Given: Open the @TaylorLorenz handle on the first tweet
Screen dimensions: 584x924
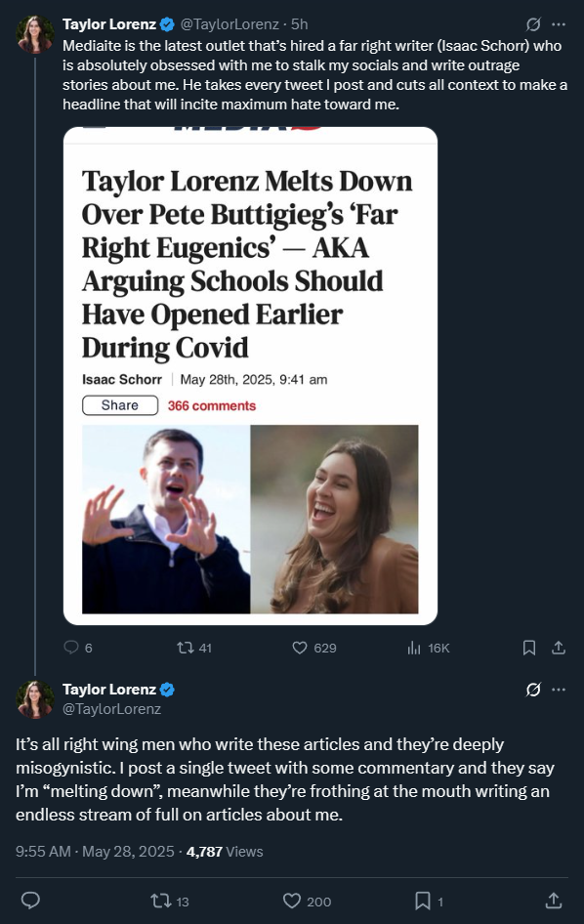Looking at the screenshot, I should tap(229, 24).
